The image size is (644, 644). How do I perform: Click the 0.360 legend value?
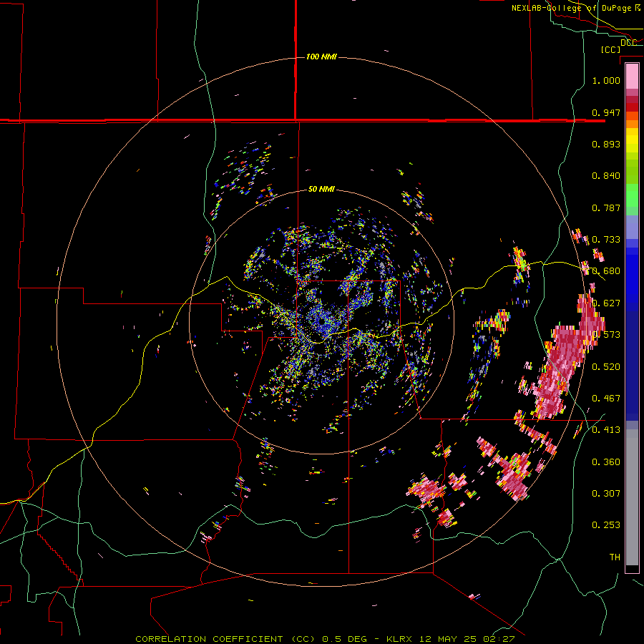point(606,462)
